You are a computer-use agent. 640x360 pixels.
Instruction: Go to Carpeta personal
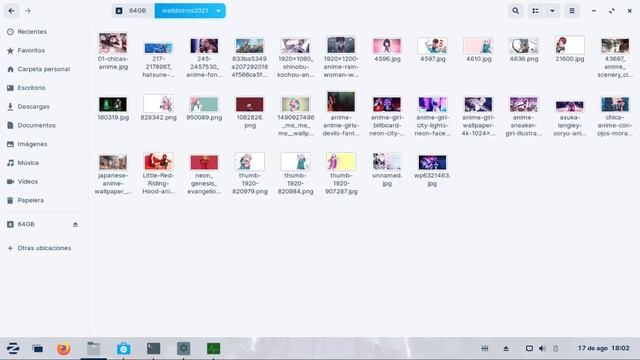(x=44, y=69)
